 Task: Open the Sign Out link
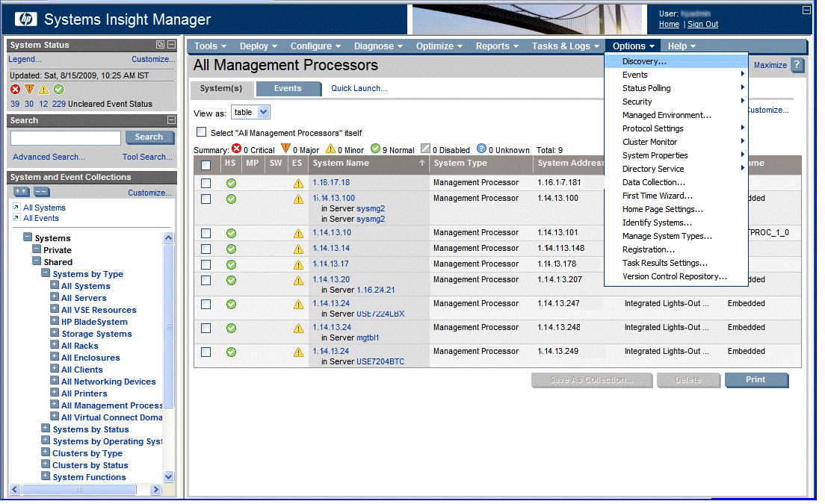[702, 24]
